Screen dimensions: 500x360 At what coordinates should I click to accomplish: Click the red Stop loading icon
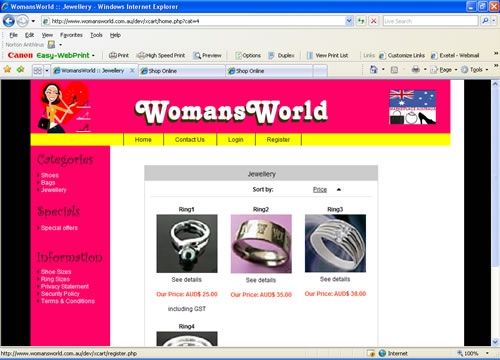click(374, 21)
